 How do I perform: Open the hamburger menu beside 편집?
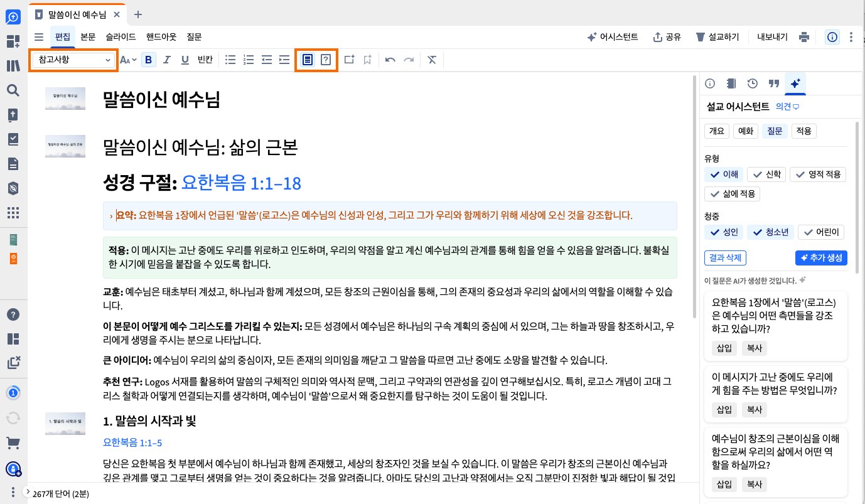pos(40,37)
